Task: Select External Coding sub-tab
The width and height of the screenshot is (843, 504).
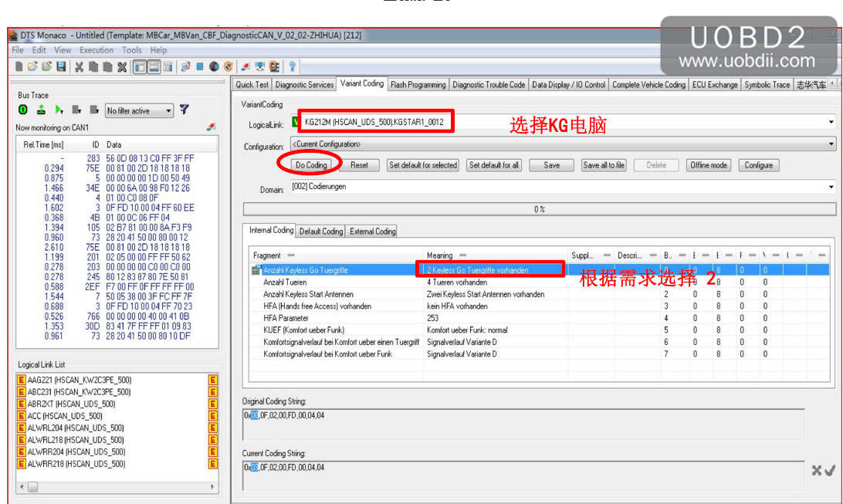Action: pos(373,231)
